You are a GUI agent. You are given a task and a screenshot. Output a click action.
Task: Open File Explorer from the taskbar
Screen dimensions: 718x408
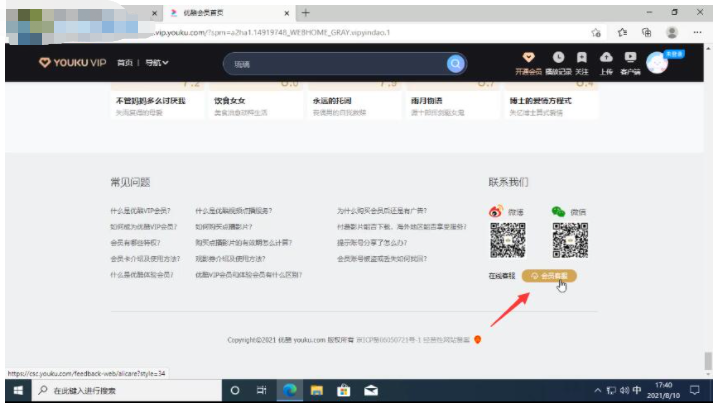point(316,390)
